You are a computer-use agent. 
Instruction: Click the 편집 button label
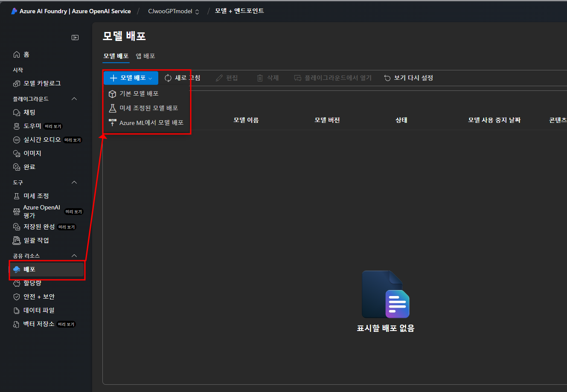(232, 78)
